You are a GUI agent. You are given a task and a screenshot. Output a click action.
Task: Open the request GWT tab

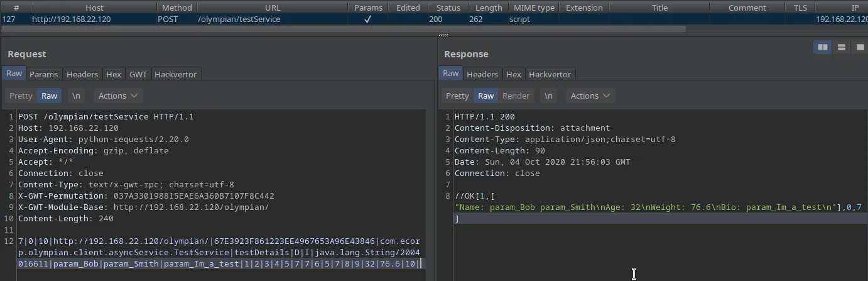point(138,74)
